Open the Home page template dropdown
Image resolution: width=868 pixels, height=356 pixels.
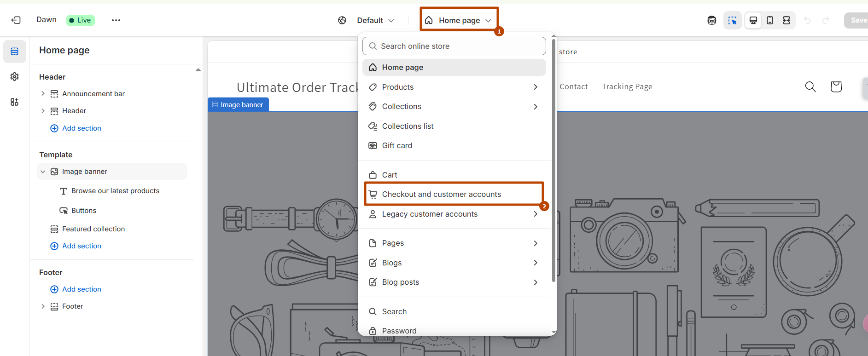click(x=459, y=20)
